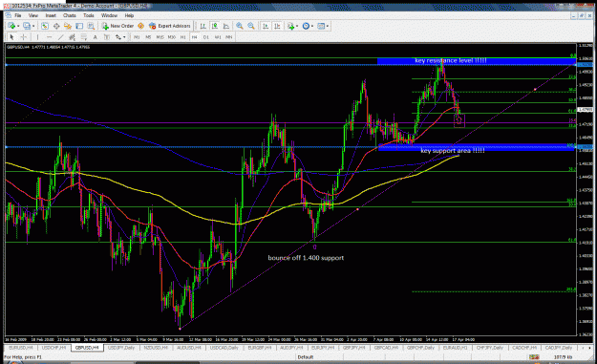Image resolution: width=597 pixels, height=364 pixels.
Task: Expand the Templates dropdown arrow
Action: 328,26
